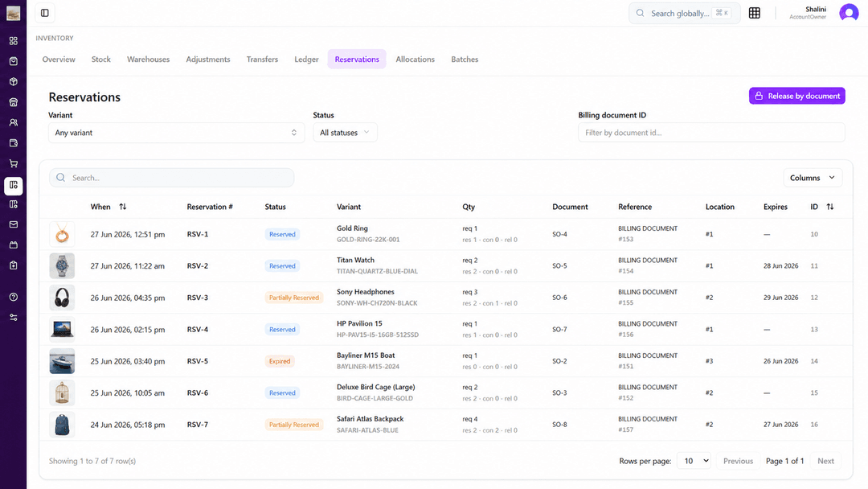Switch to the Adjustments tab
Screen dimensions: 868x489
pyautogui.click(x=207, y=60)
